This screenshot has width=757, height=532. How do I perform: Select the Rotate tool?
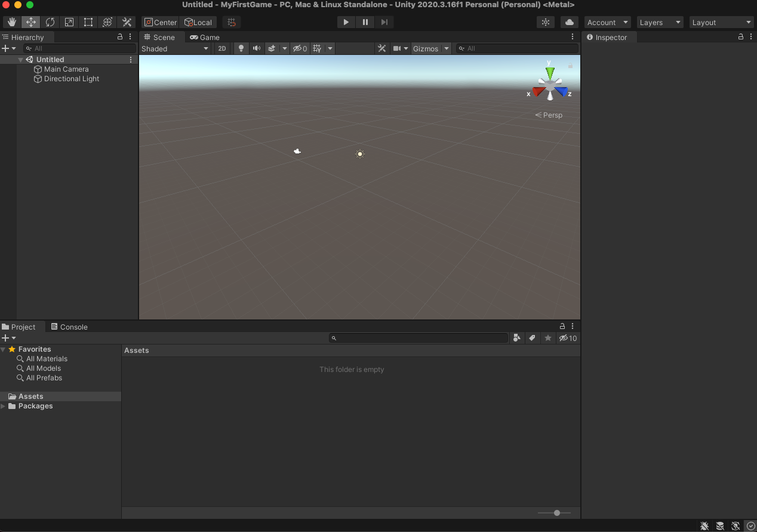[x=50, y=22]
